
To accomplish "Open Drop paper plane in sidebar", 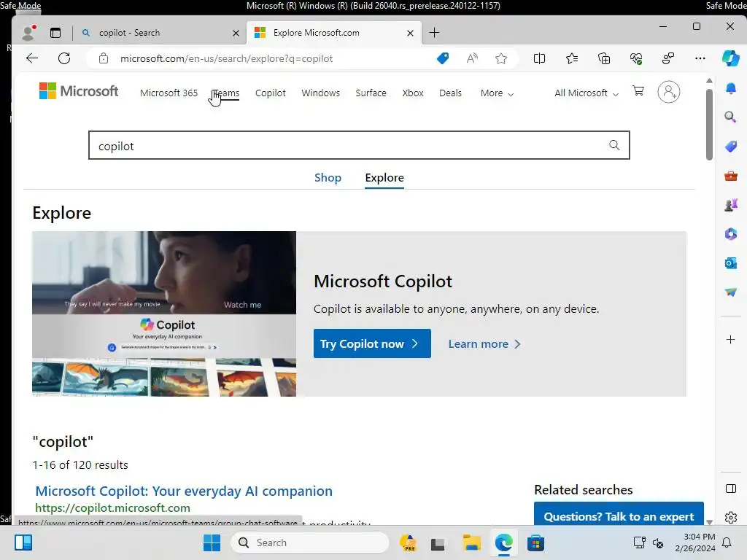I will pyautogui.click(x=731, y=292).
